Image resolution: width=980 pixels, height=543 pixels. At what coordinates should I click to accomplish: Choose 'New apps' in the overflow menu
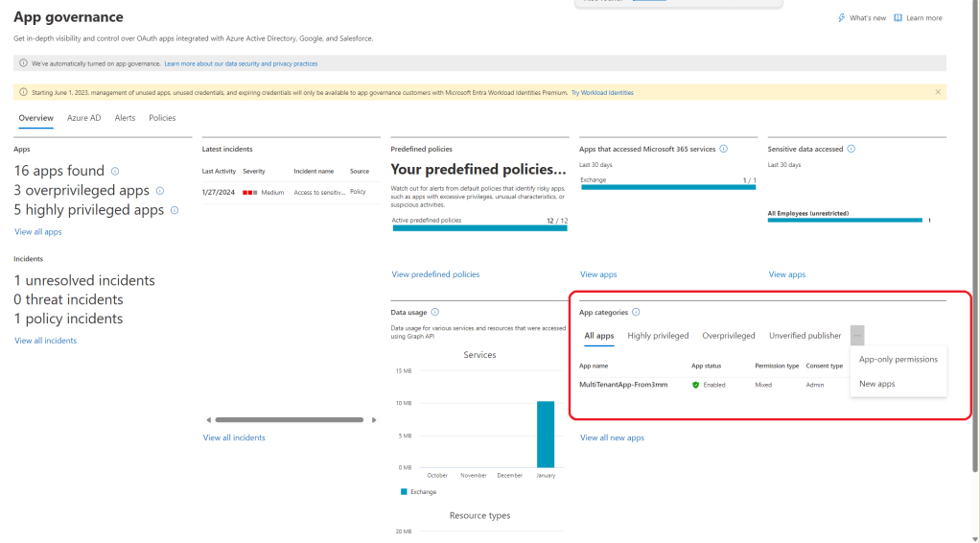[x=876, y=384]
